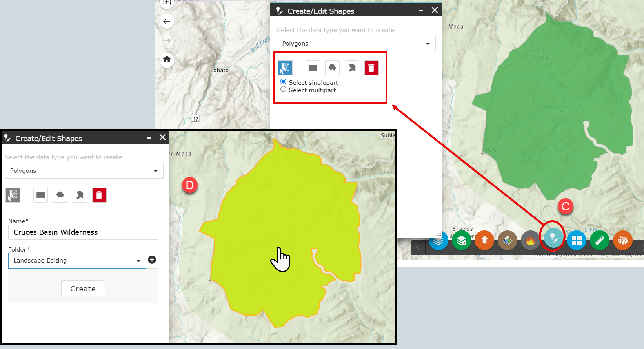The height and width of the screenshot is (349, 644).
Task: Click the Name field with Cruces Basin Wilderness
Action: (x=83, y=232)
